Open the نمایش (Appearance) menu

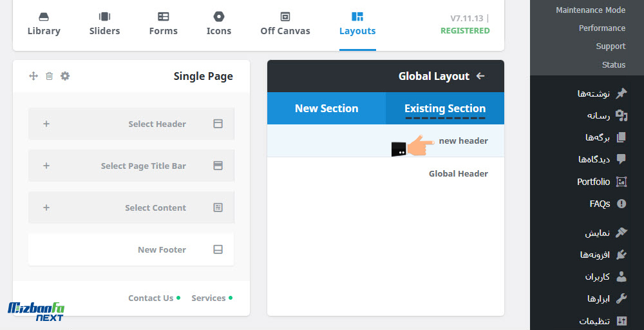tap(598, 233)
